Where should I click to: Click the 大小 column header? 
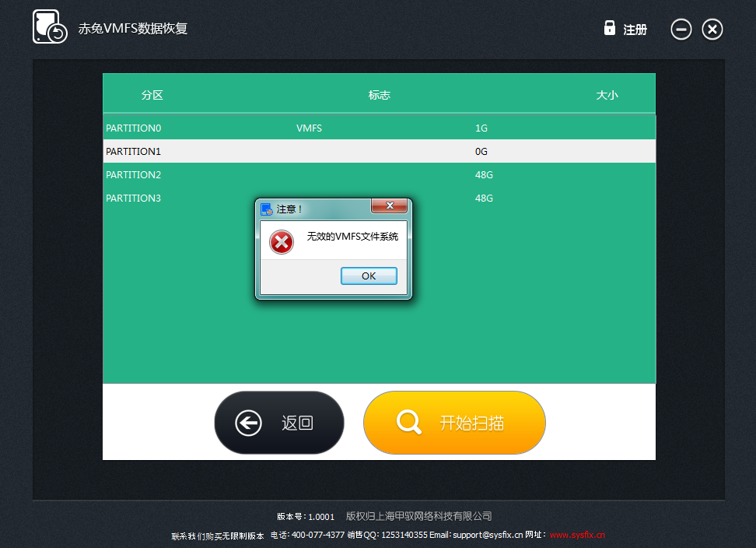pos(607,95)
